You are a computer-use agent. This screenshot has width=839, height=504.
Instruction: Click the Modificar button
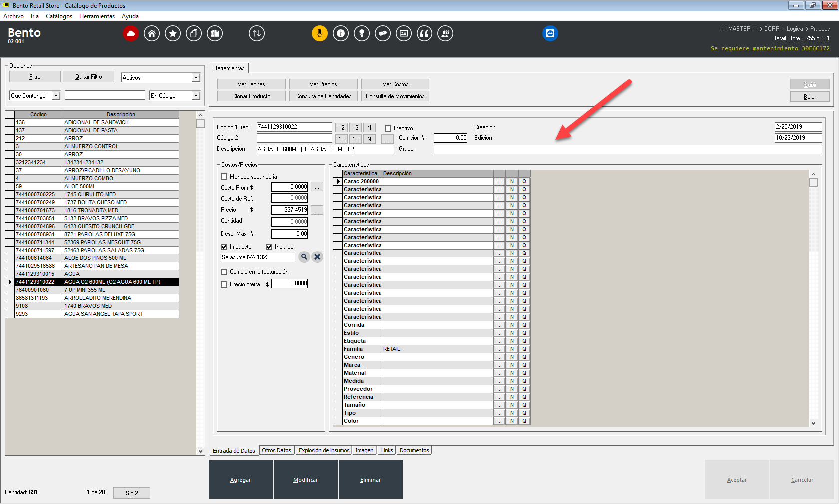tap(306, 480)
